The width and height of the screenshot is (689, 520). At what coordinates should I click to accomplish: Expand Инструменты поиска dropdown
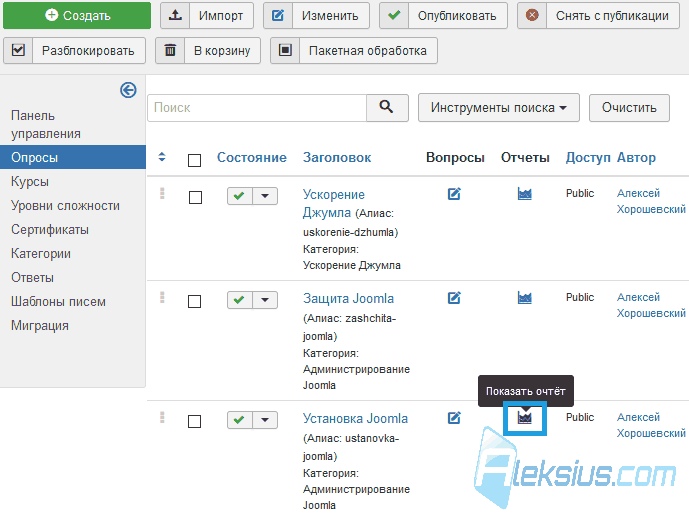[499, 108]
